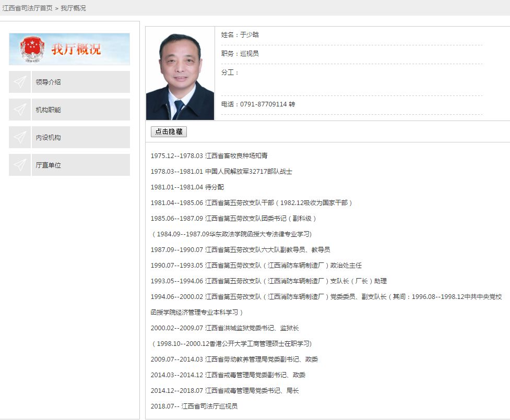Click resume line 江西省畜牧良种场知青
This screenshot has height=420, width=510.
[x=209, y=155]
